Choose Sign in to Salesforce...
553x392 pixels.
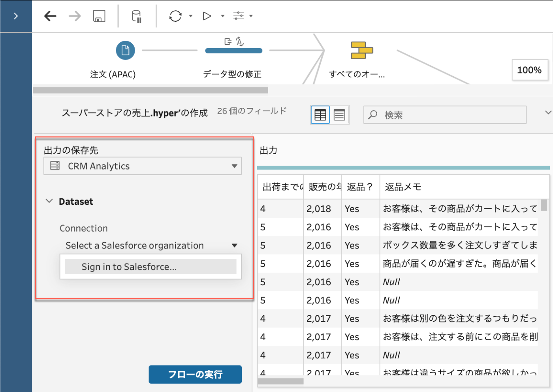150,267
